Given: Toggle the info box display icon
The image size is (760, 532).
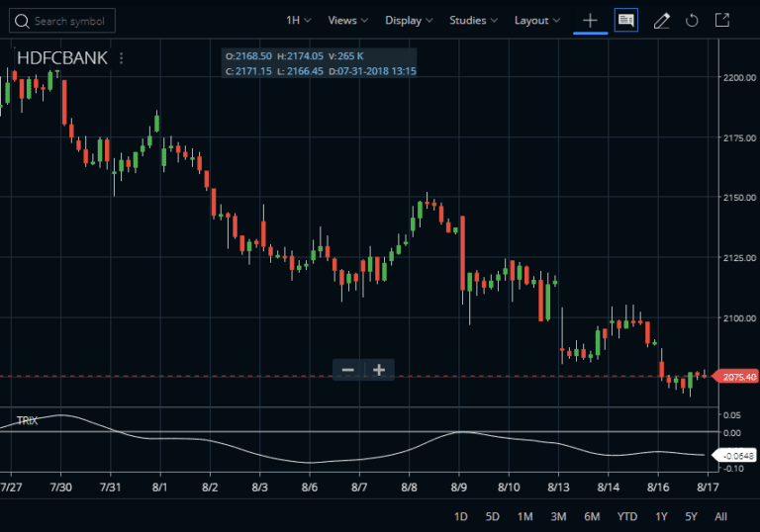Looking at the screenshot, I should click(x=625, y=21).
